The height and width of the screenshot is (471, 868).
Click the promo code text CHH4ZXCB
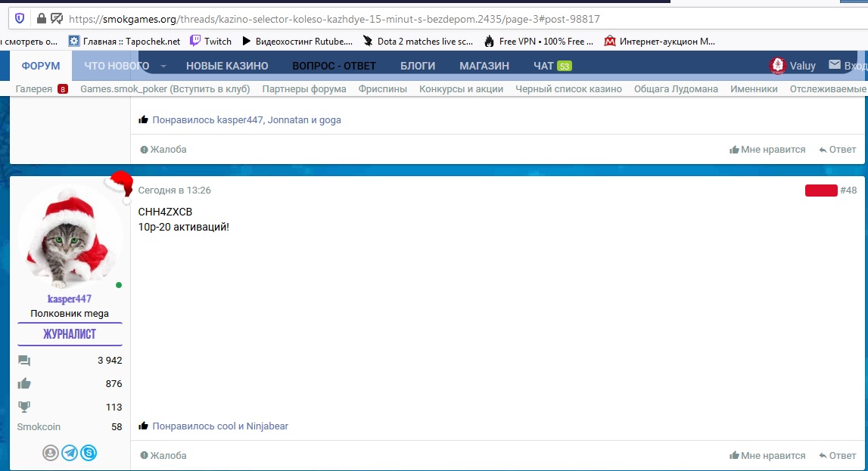[x=165, y=212]
